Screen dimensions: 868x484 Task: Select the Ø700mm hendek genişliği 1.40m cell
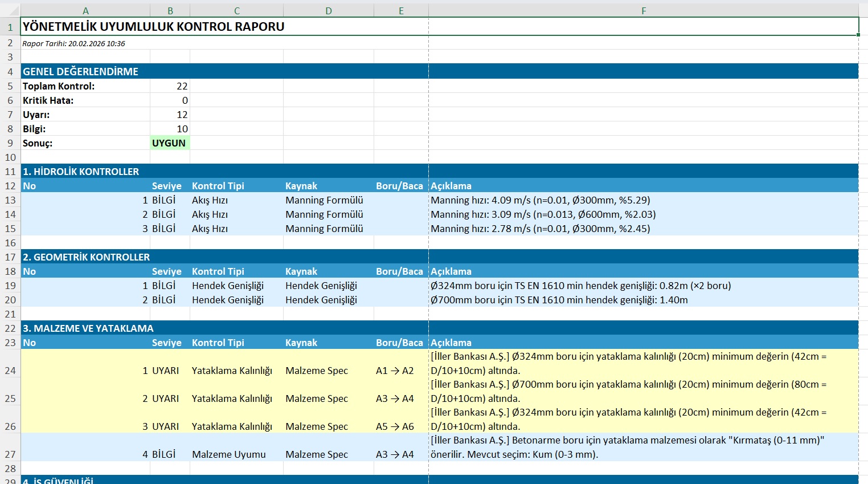tap(644, 300)
